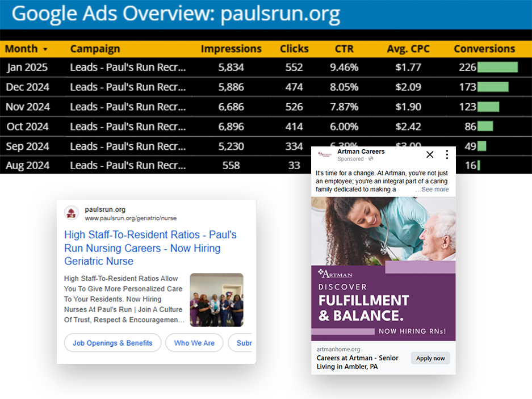Image resolution: width=532 pixels, height=399 pixels.
Task: Click the Month column sort arrow
Action: point(45,49)
